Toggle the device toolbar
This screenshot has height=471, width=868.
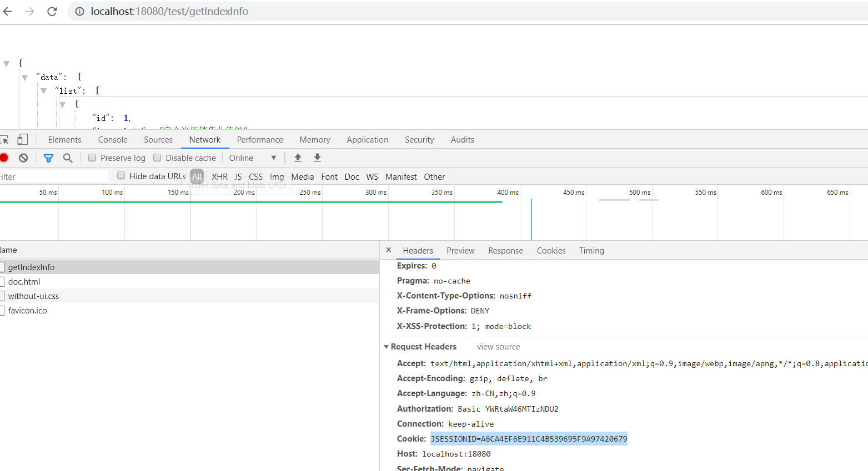(22, 139)
